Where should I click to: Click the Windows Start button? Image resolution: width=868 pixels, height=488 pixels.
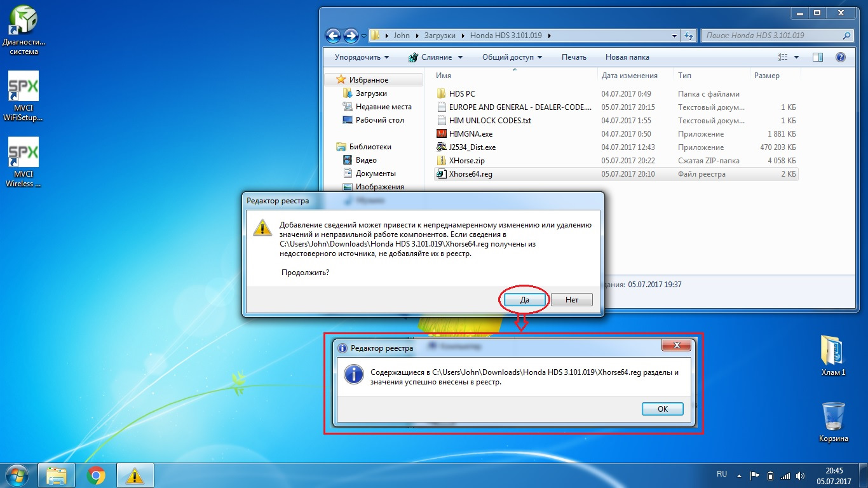(x=17, y=475)
